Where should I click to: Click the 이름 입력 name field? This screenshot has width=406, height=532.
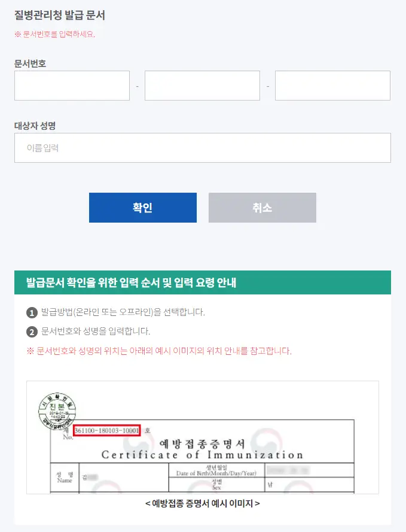tap(202, 147)
